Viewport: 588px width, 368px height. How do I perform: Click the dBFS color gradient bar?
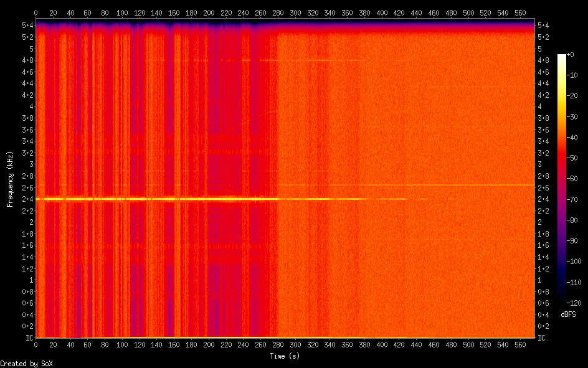coord(562,180)
